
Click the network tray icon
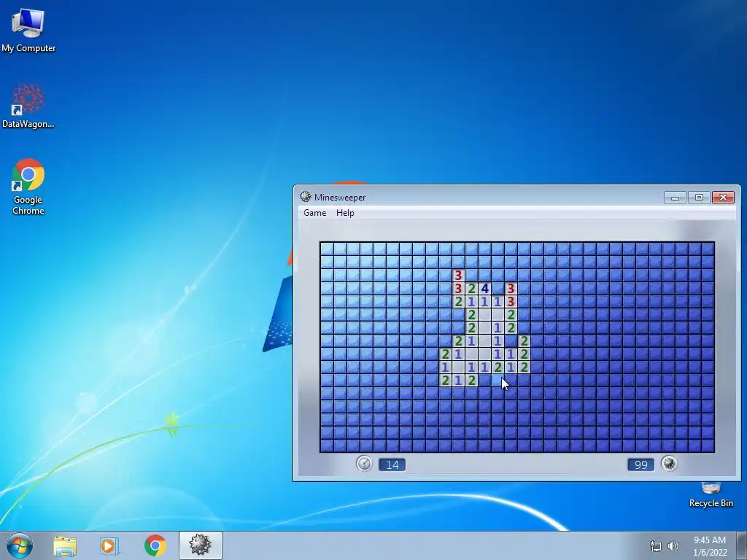point(656,546)
